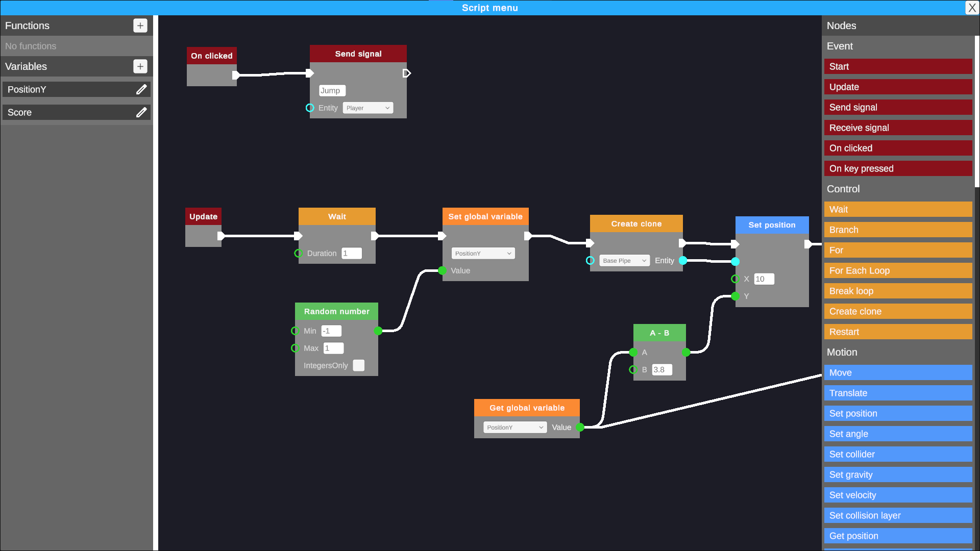Toggle the IntegersOnly checkbox
The width and height of the screenshot is (980, 551).
(x=359, y=366)
